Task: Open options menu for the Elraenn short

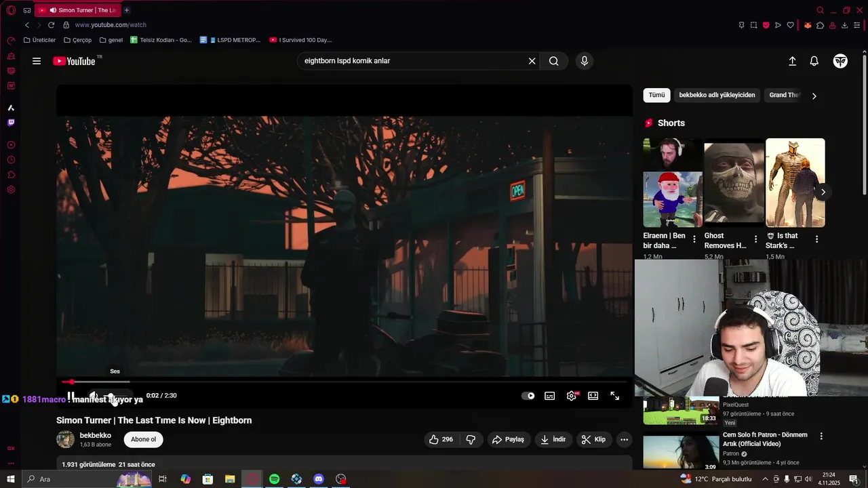Action: click(x=694, y=239)
